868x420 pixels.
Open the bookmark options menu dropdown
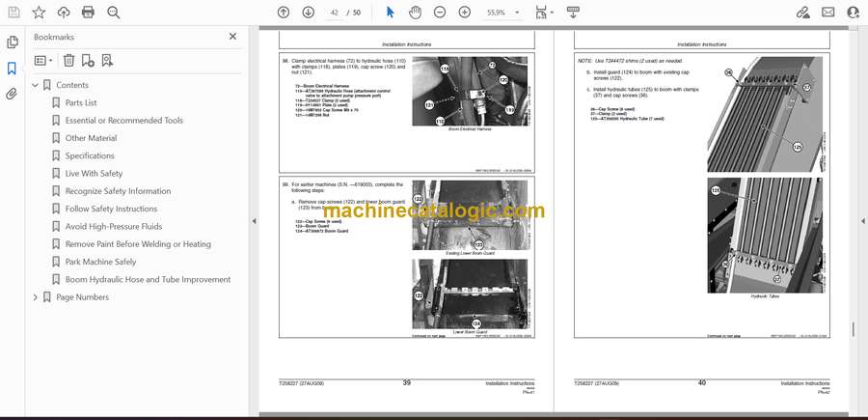point(44,60)
